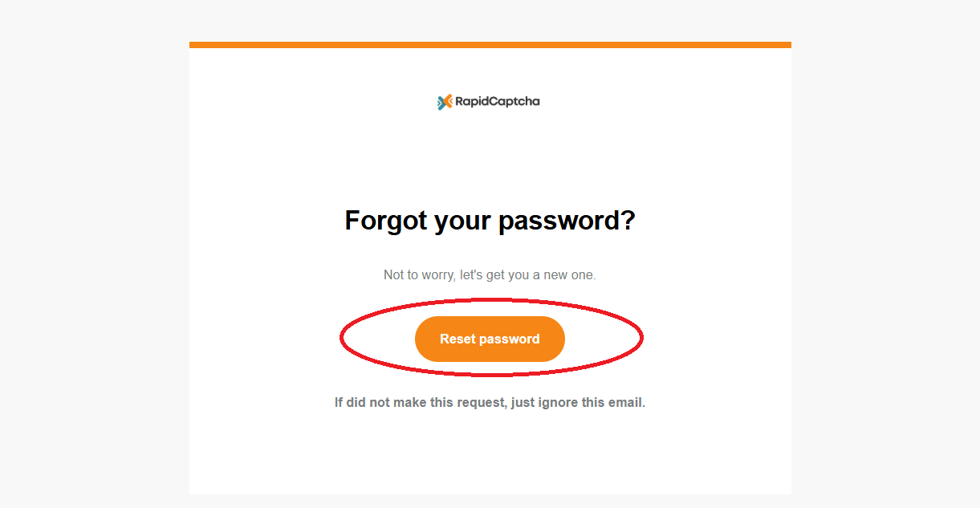The image size is (980, 512).
Task: Click the RapidCaptcha wordmark text
Action: (498, 102)
